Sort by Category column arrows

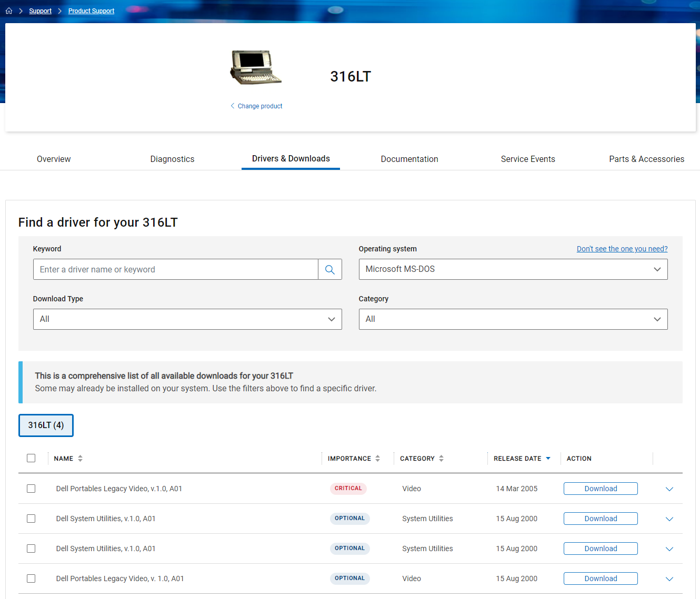click(x=441, y=459)
